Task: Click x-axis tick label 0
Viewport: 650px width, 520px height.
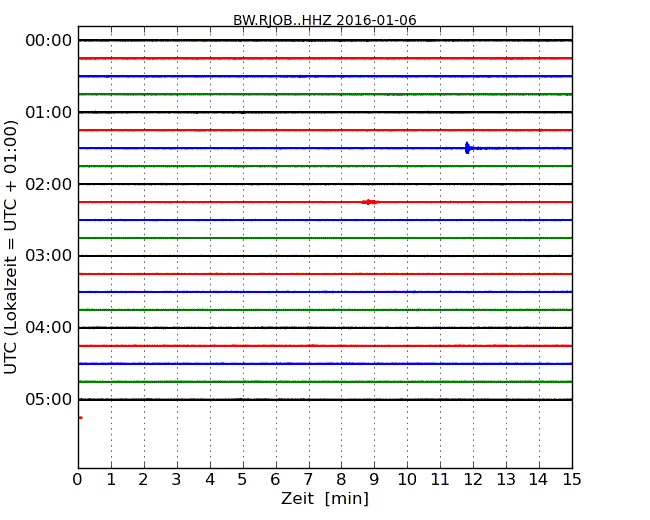Action: (x=78, y=480)
